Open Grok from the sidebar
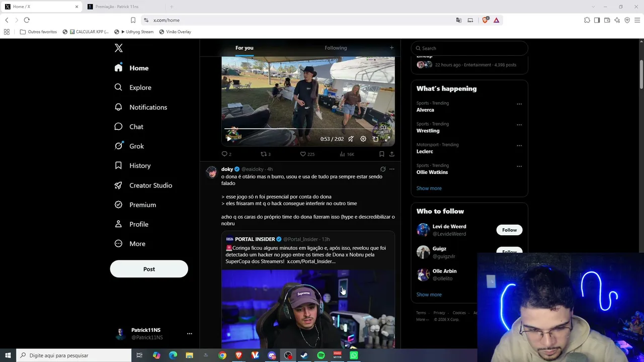The image size is (644, 362). [129, 146]
